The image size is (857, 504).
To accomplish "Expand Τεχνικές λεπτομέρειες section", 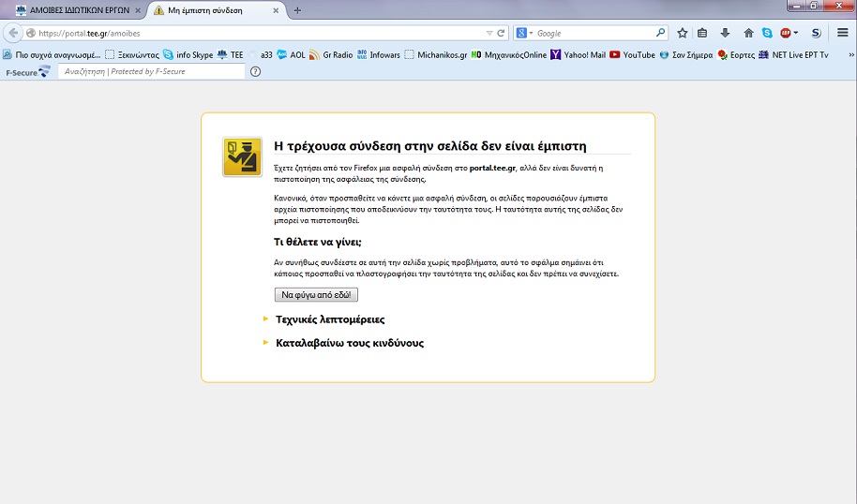I will pyautogui.click(x=329, y=319).
